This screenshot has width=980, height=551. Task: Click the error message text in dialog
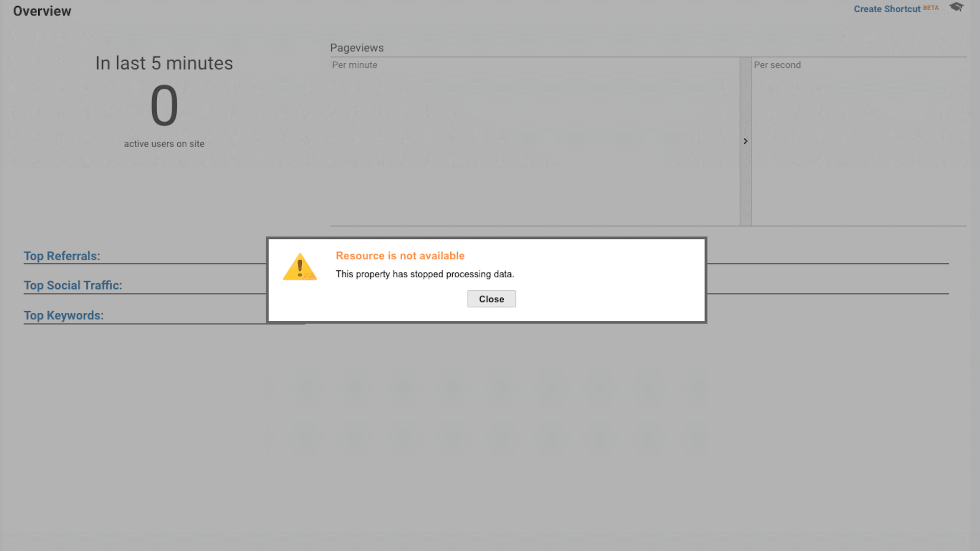coord(425,274)
